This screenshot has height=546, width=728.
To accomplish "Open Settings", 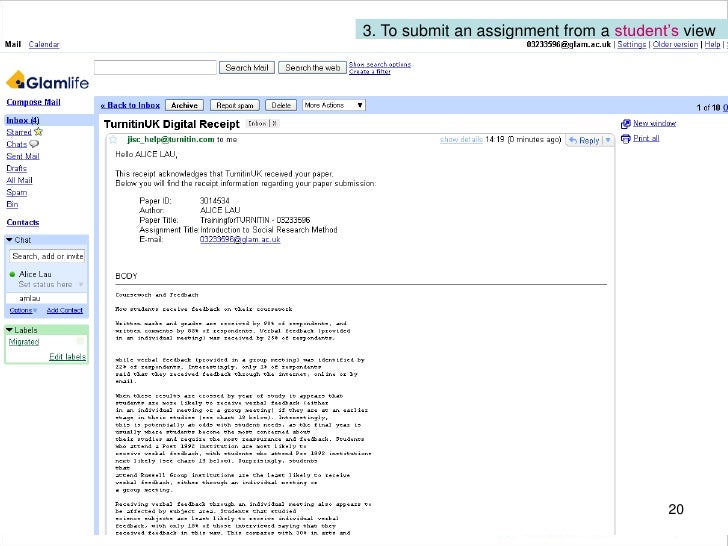I will coord(631,45).
